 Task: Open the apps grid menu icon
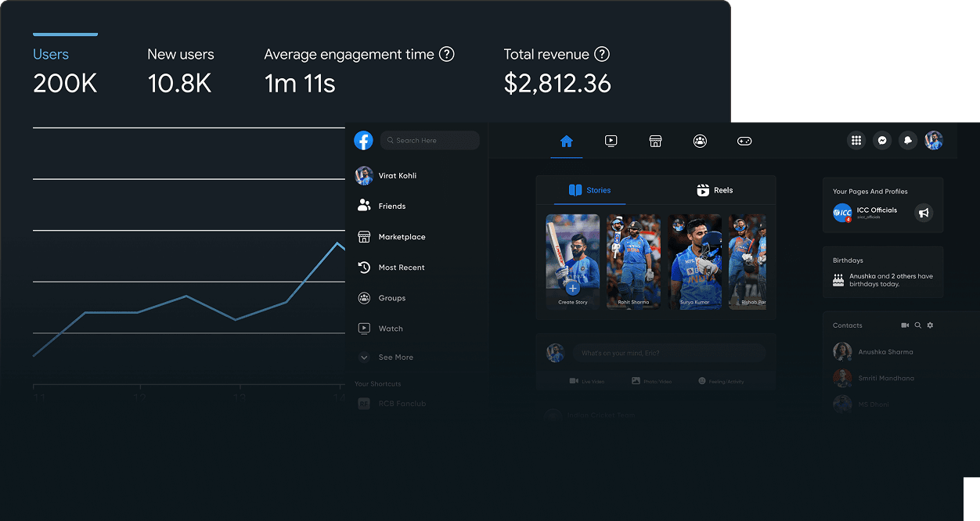[856, 140]
